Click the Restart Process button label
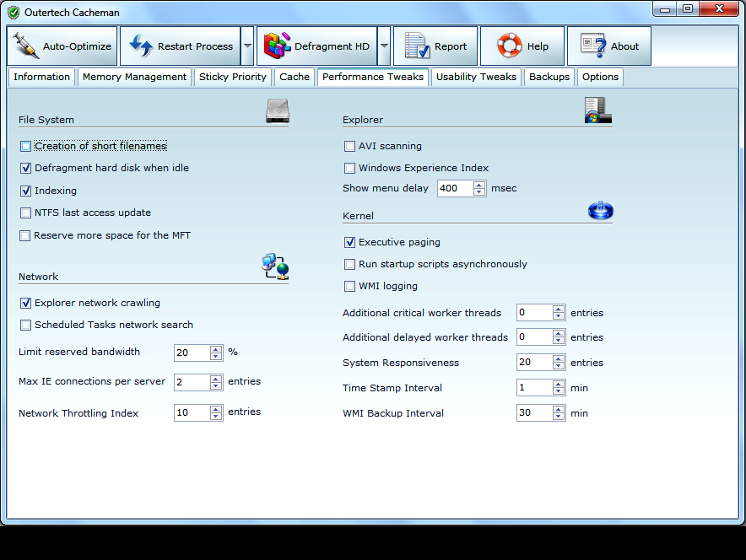Image resolution: width=746 pixels, height=560 pixels. [195, 46]
